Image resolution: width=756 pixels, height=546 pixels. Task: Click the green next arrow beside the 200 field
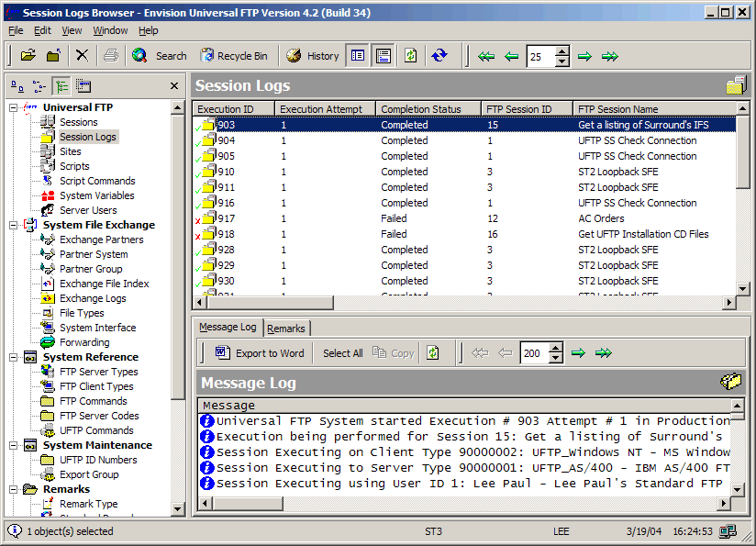pyautogui.click(x=578, y=353)
